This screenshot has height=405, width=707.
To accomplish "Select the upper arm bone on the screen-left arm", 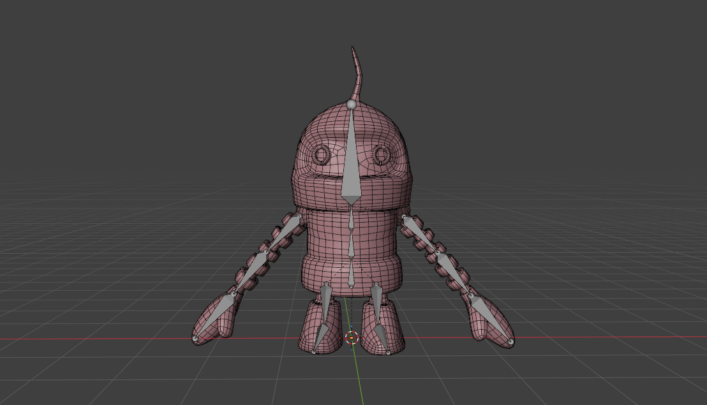I will click(284, 233).
